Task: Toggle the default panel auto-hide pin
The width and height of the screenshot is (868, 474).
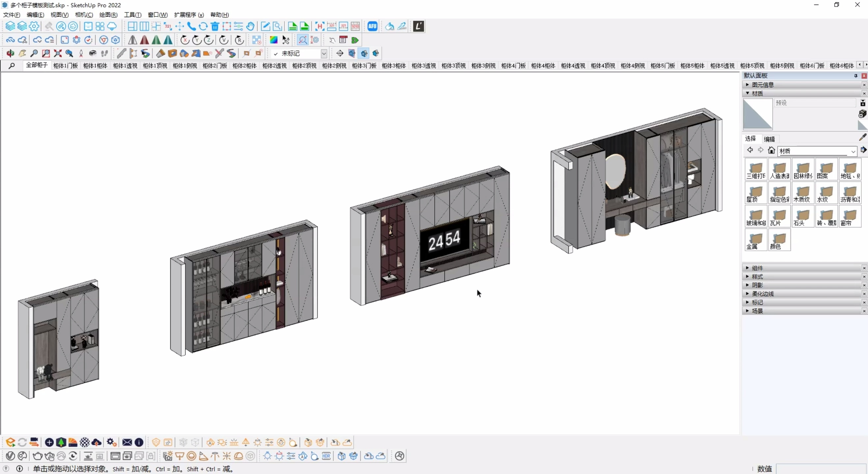Action: (x=855, y=76)
